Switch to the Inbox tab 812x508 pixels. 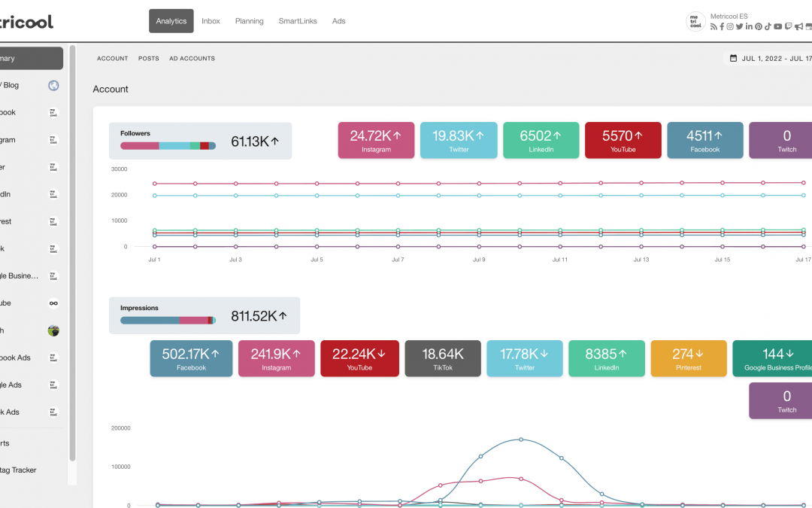[x=211, y=21]
